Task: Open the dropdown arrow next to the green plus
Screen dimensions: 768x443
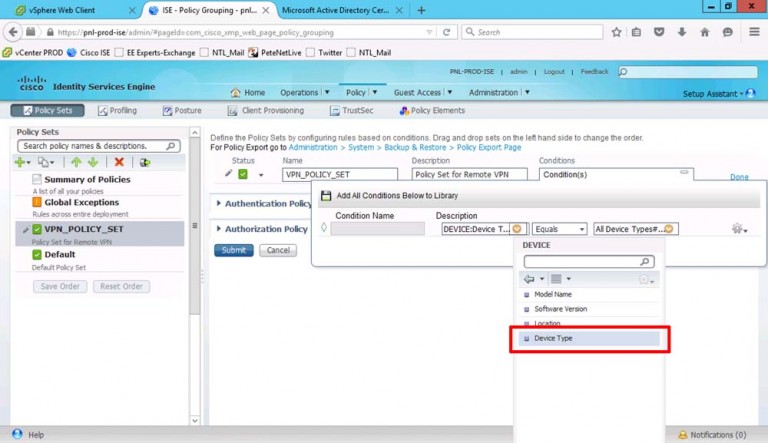Action: 29,163
